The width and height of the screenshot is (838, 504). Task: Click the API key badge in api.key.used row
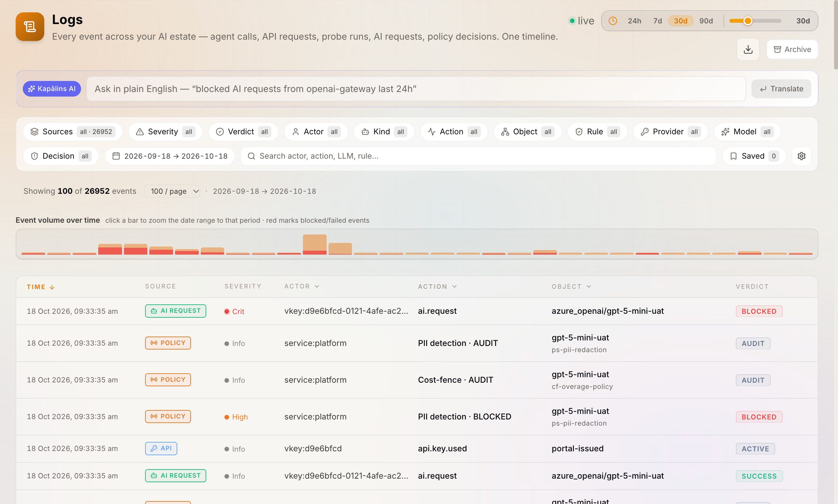tap(161, 448)
